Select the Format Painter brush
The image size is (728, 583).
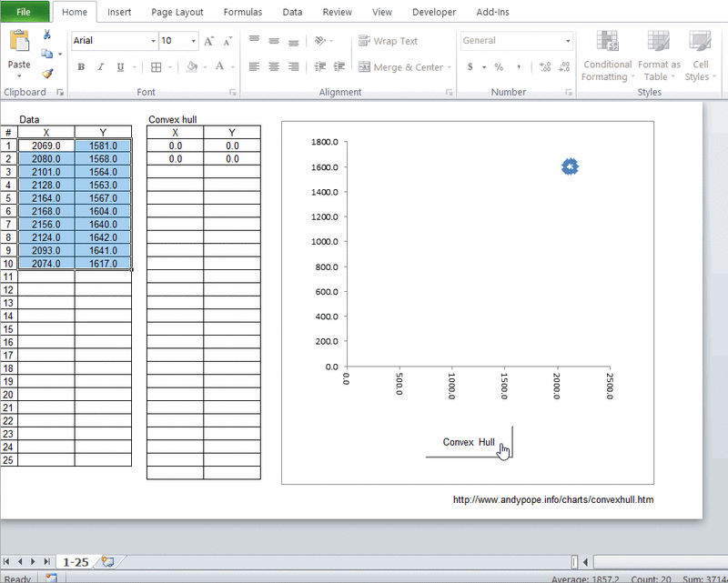(47, 74)
